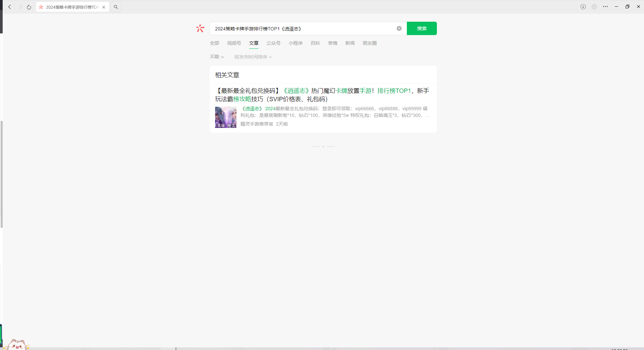Switch to the 表情 tab
This screenshot has height=350, width=644.
click(333, 43)
